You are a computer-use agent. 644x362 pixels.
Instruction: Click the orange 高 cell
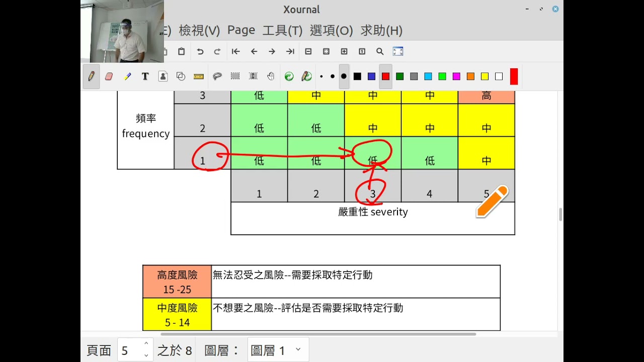[487, 97]
